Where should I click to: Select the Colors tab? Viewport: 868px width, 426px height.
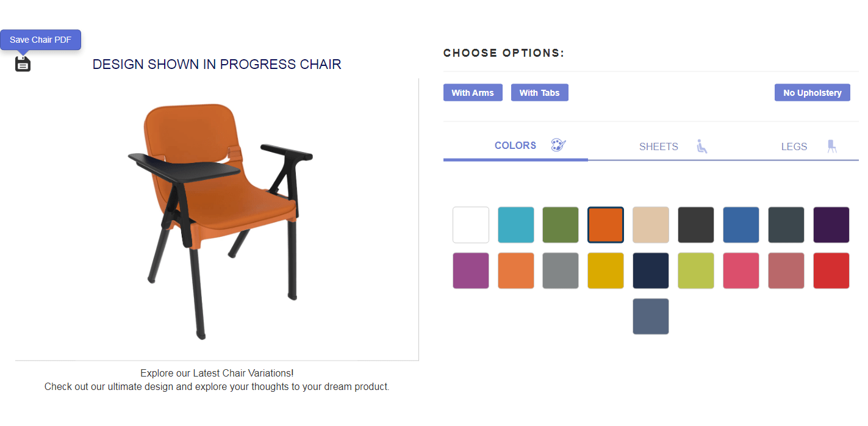point(515,145)
